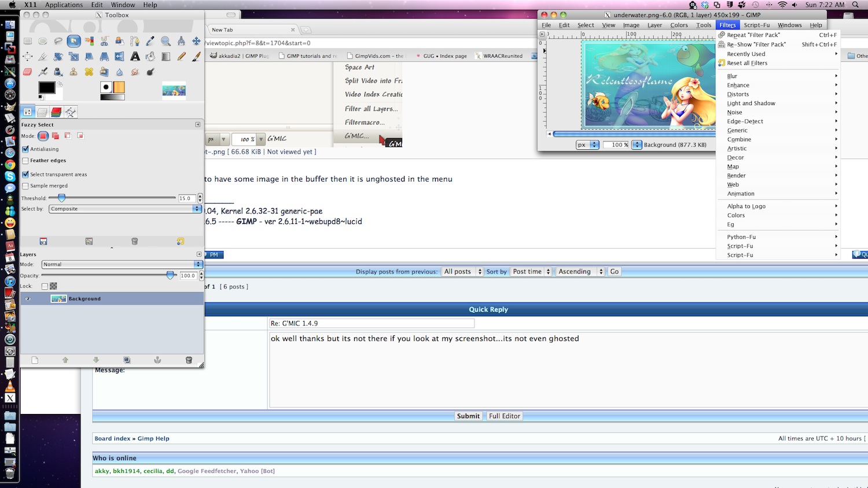Image resolution: width=868 pixels, height=488 pixels.
Task: Open the 100% zoom dropdown in GIMP window
Action: pyautogui.click(x=637, y=145)
